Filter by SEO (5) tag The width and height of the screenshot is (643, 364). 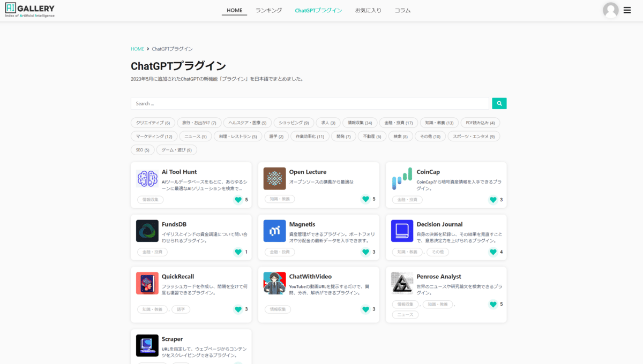(x=143, y=150)
